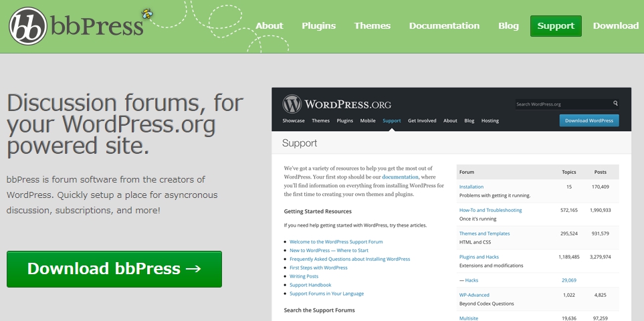Open Get Involved in WordPress.org nav
Screen dimensions: 644x321
422,120
